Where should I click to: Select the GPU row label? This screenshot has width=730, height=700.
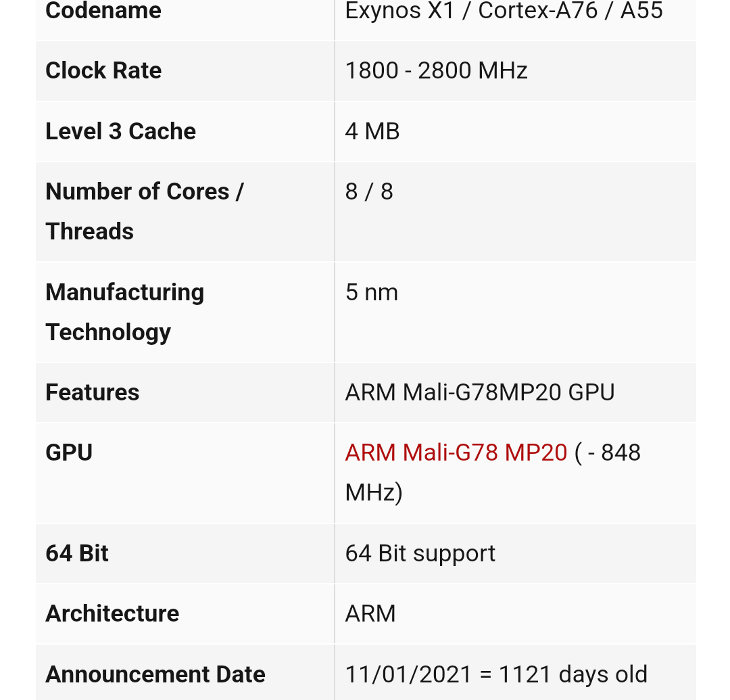(x=69, y=452)
